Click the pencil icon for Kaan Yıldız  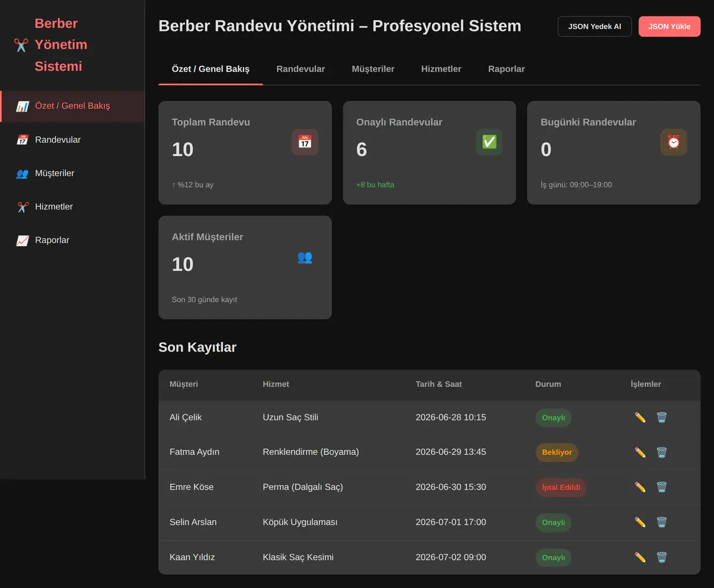[x=640, y=557]
